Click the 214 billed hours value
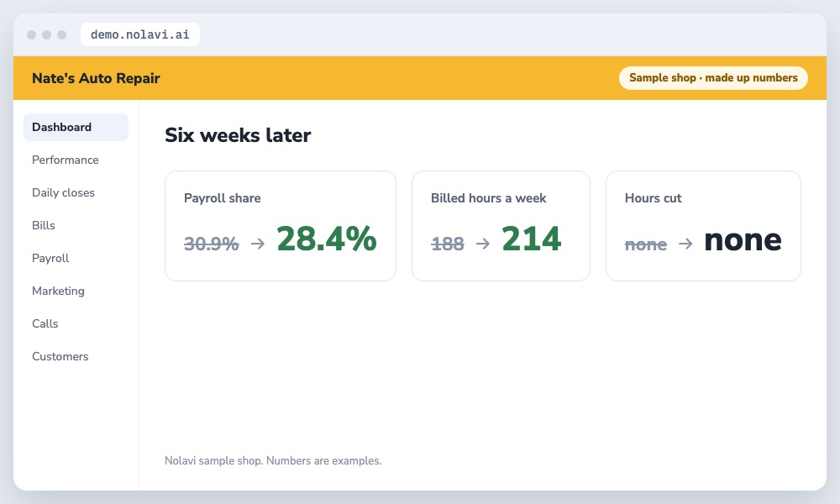 pyautogui.click(x=532, y=239)
